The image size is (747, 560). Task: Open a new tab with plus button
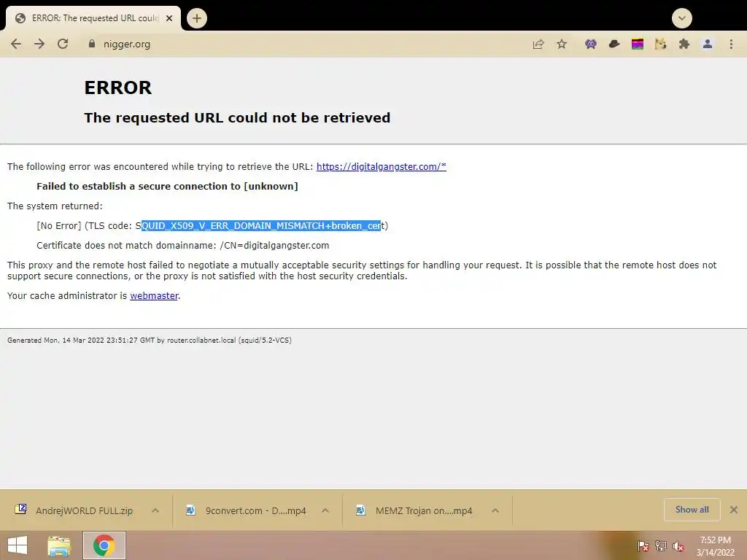[197, 18]
